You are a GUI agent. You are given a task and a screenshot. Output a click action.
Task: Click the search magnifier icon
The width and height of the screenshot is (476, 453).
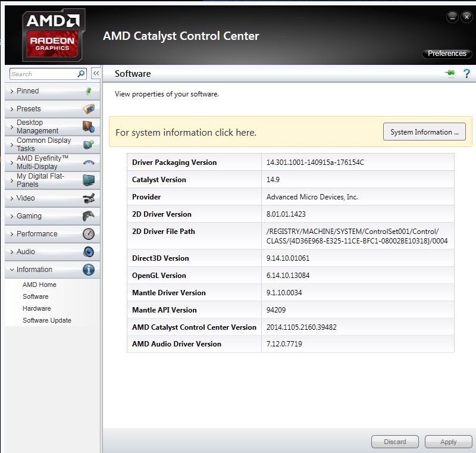pyautogui.click(x=81, y=74)
